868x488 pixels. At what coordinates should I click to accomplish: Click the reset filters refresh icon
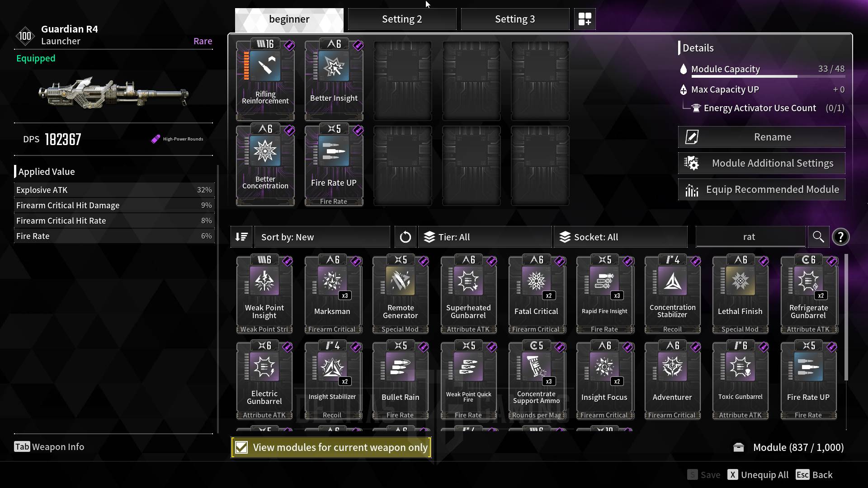point(405,237)
